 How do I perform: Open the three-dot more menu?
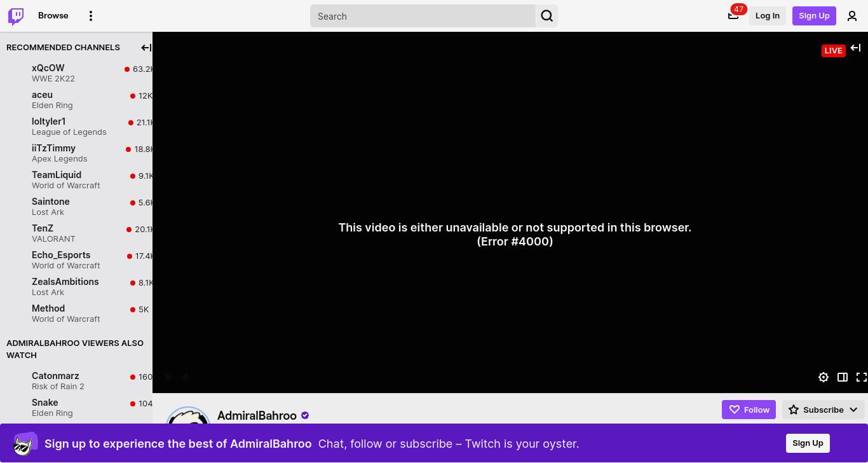tap(91, 16)
